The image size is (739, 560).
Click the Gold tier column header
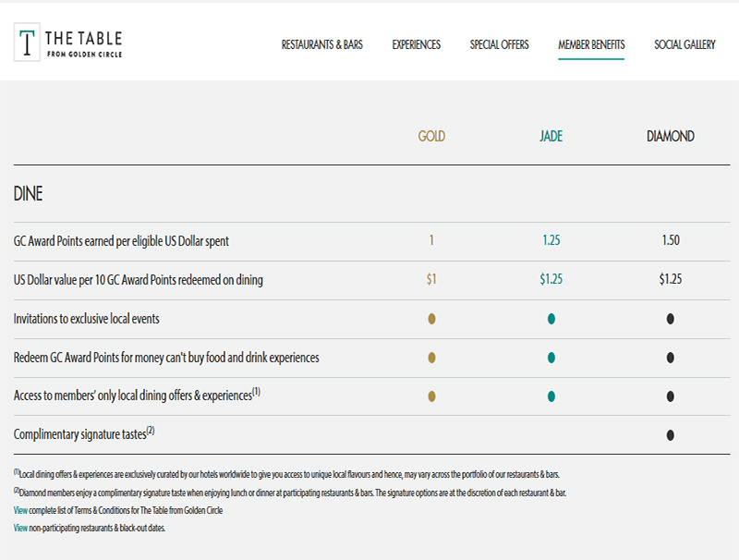(x=431, y=136)
